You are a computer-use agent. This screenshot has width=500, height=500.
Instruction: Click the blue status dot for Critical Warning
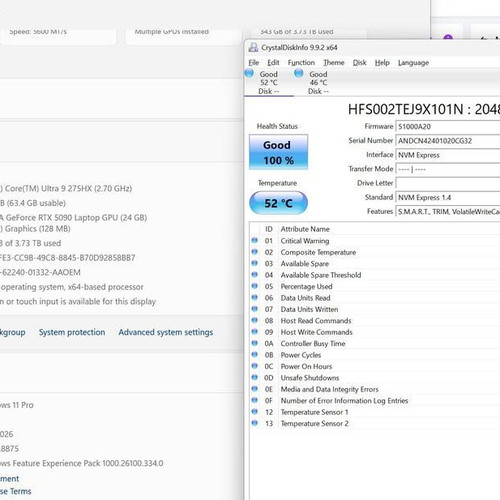(255, 240)
